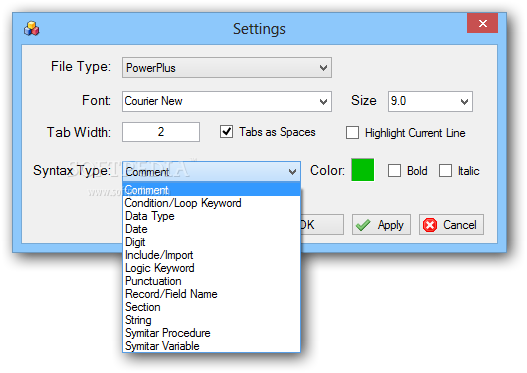527x373 pixels.
Task: Toggle the Tabs as Spaces checkbox
Action: (x=226, y=132)
